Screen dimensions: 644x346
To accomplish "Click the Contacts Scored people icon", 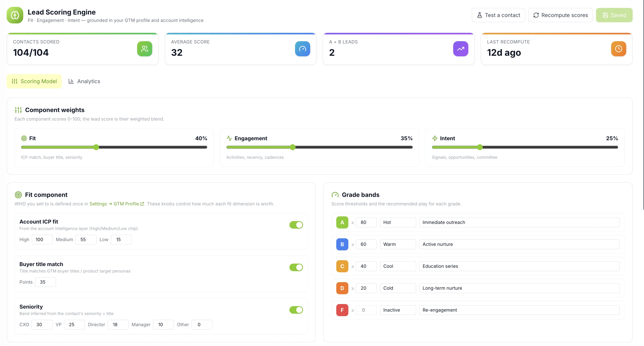I will tap(145, 49).
